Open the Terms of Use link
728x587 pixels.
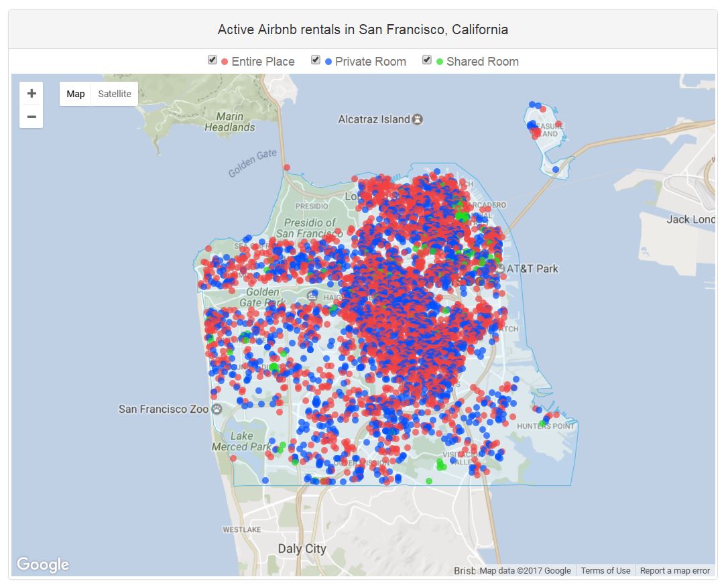[605, 571]
